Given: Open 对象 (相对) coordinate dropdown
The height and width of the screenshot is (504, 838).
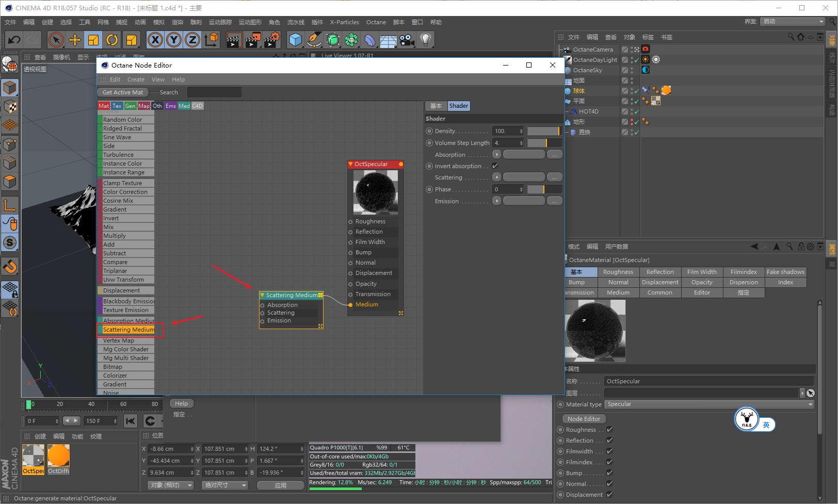Looking at the screenshot, I should [171, 485].
